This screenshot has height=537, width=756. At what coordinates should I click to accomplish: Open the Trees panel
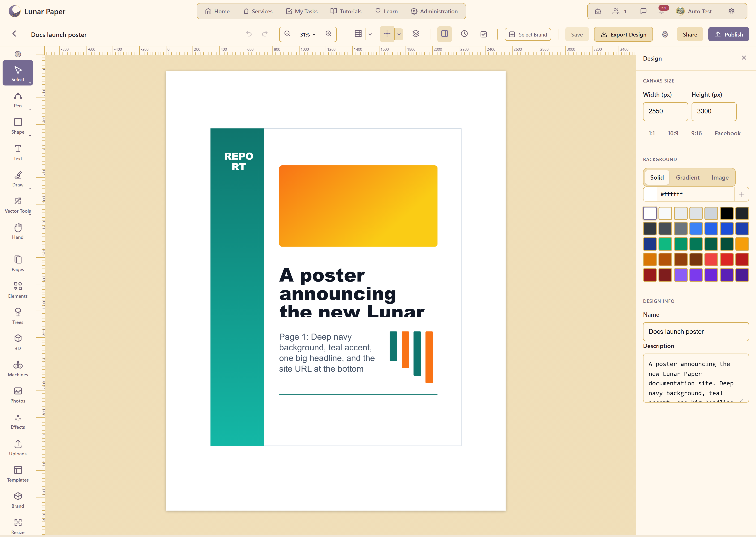[18, 316]
